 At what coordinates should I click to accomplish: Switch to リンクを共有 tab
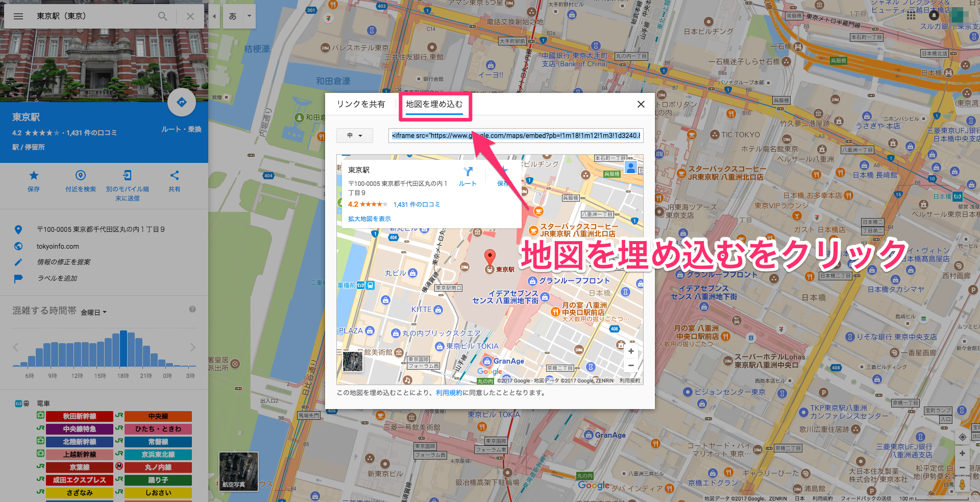coord(361,104)
